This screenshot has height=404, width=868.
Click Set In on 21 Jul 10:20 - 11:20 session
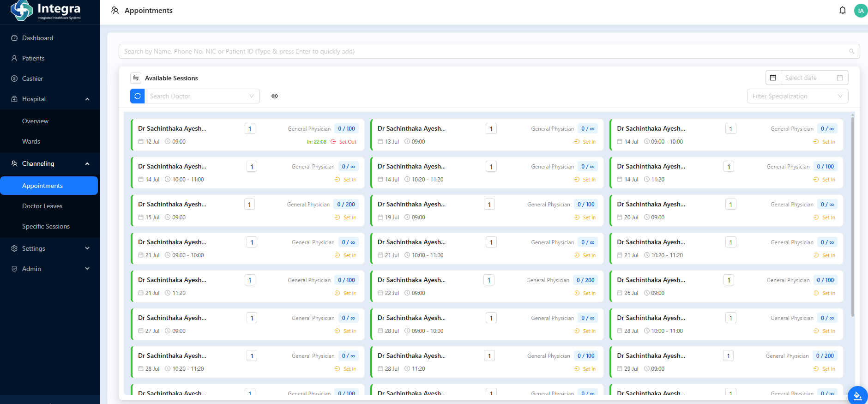(x=824, y=255)
